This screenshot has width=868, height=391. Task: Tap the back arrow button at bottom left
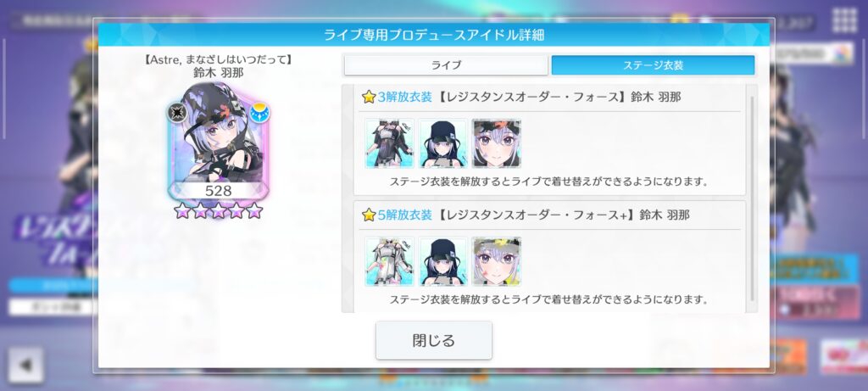pyautogui.click(x=25, y=365)
